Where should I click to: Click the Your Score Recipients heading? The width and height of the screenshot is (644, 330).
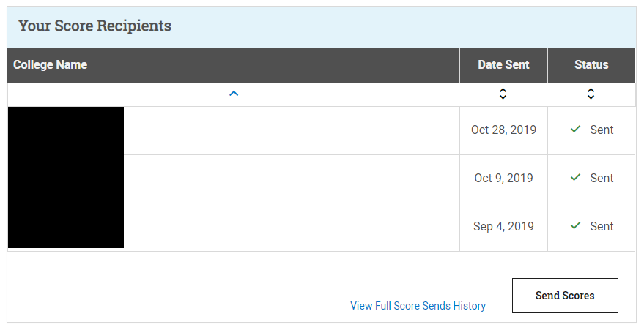[95, 26]
